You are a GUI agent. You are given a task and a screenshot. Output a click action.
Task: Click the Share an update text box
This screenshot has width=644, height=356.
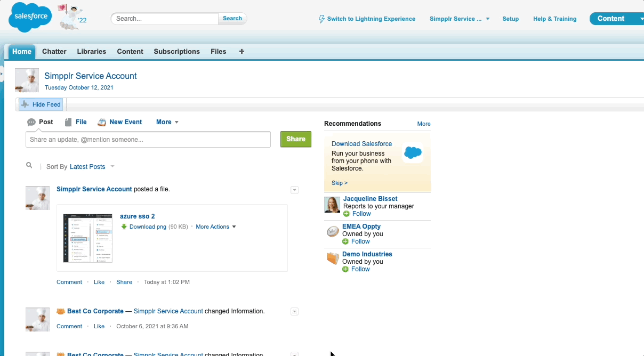[148, 140]
